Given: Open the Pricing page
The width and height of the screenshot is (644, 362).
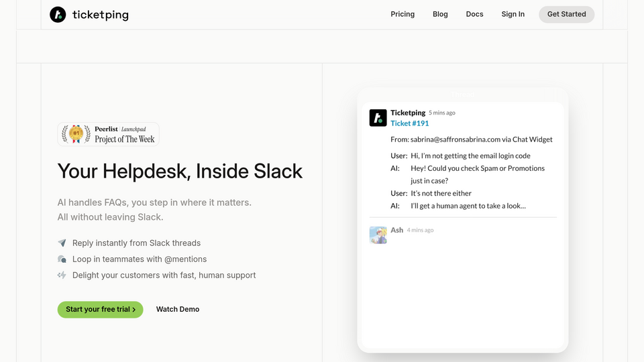Looking at the screenshot, I should click(402, 14).
